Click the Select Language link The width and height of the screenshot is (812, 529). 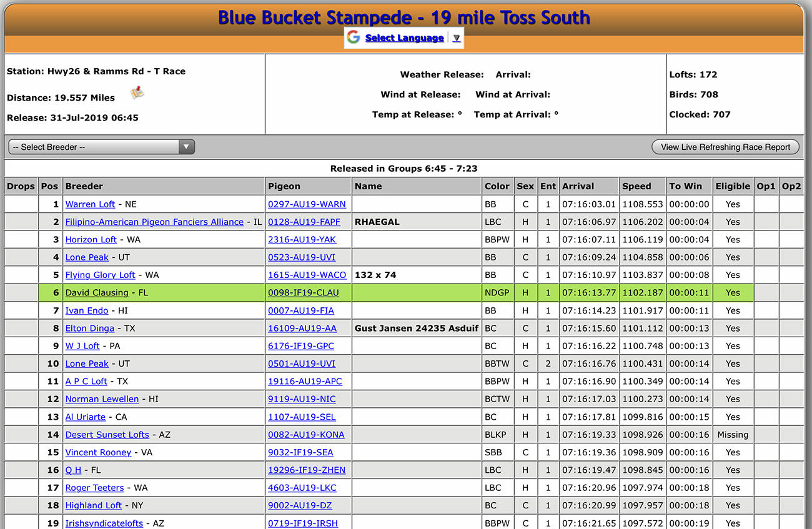point(404,38)
